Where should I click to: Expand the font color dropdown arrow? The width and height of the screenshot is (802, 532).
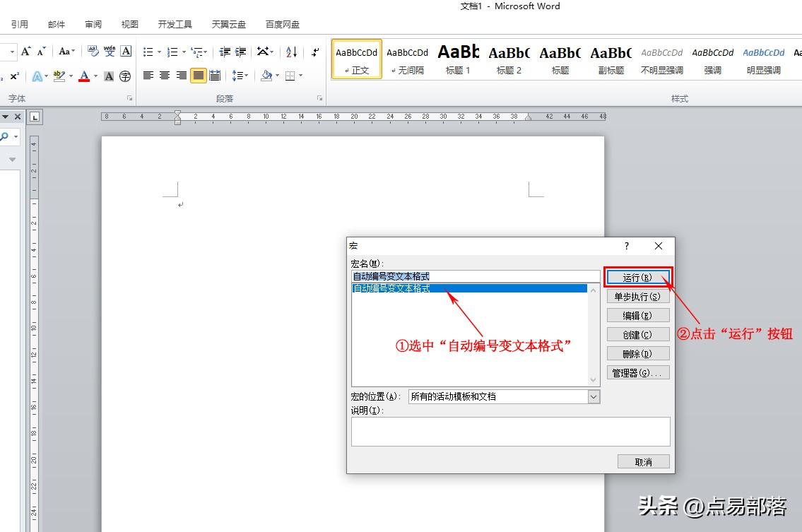coord(95,76)
